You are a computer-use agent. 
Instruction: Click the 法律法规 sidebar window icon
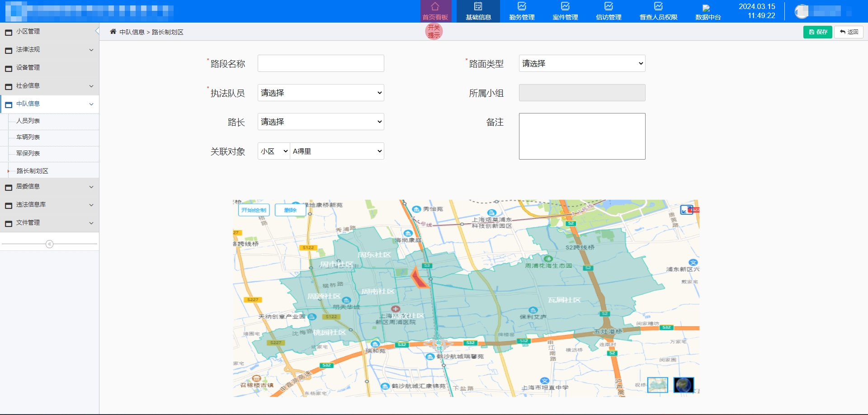9,50
